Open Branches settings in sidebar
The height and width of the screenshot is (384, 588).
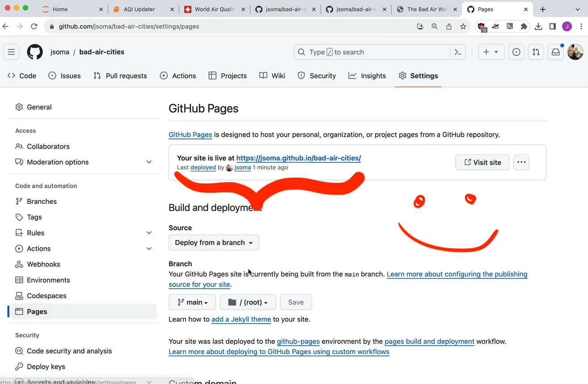point(84,201)
